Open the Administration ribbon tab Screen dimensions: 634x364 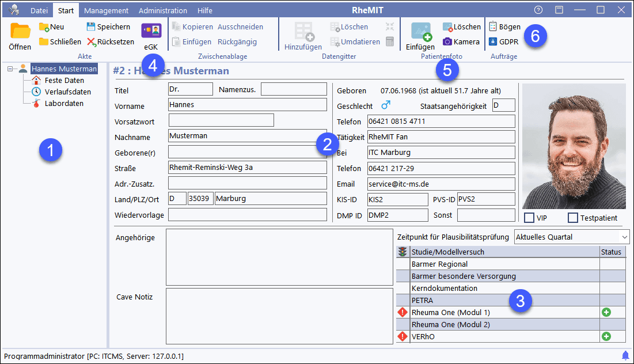(x=163, y=10)
